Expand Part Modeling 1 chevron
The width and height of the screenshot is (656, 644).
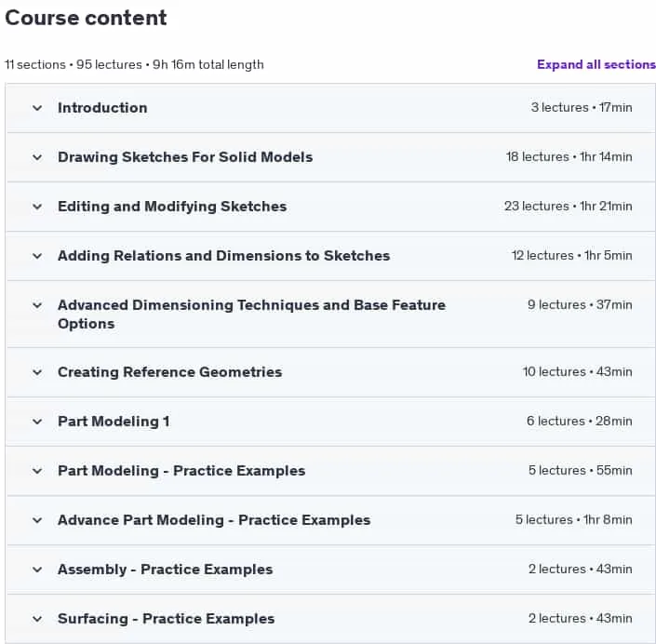pos(37,422)
